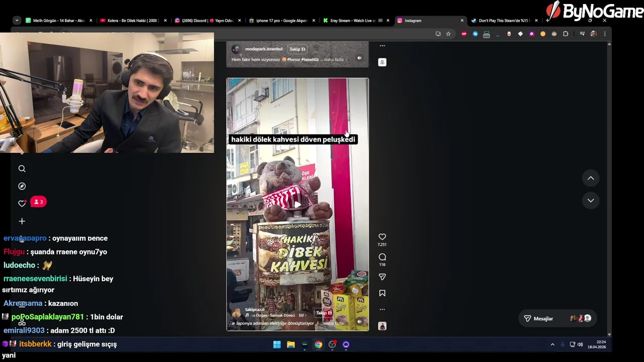Open the purple circle app in the taskbar
Viewport: 644px width, 362px height.
(346, 344)
